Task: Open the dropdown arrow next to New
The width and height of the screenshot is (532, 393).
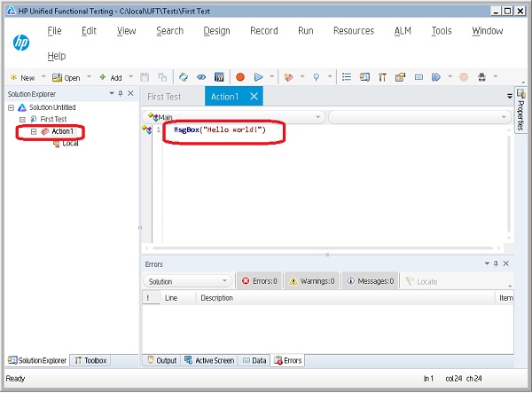Action: pyautogui.click(x=43, y=77)
